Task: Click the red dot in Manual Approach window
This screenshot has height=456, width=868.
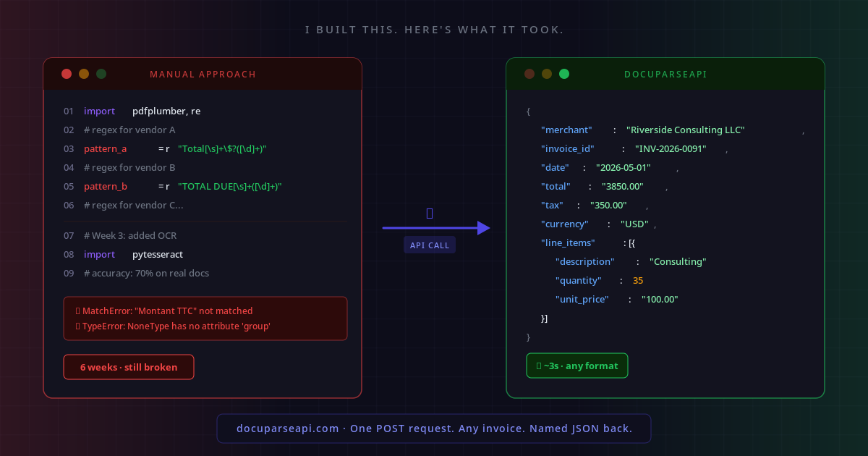Action: click(x=67, y=74)
